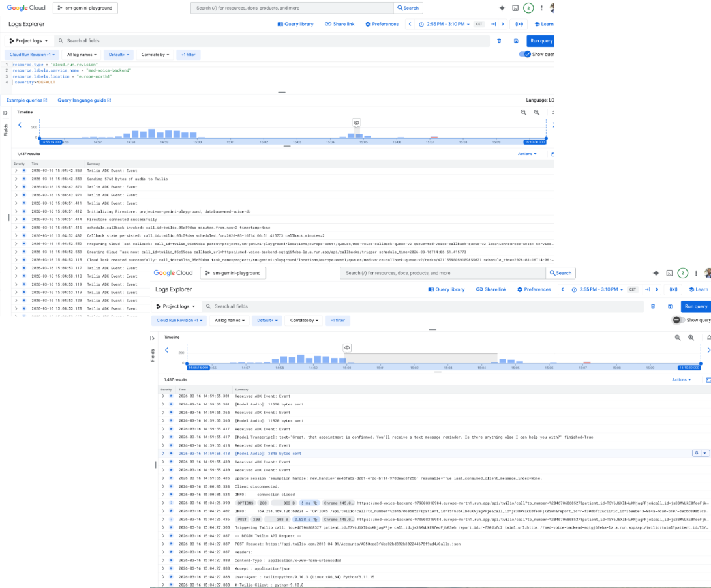Click save query icon in back window

(x=516, y=41)
